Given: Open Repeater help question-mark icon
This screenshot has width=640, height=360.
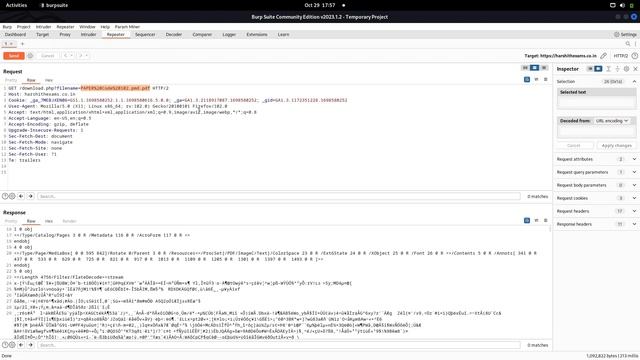Looking at the screenshot, I should [x=635, y=56].
